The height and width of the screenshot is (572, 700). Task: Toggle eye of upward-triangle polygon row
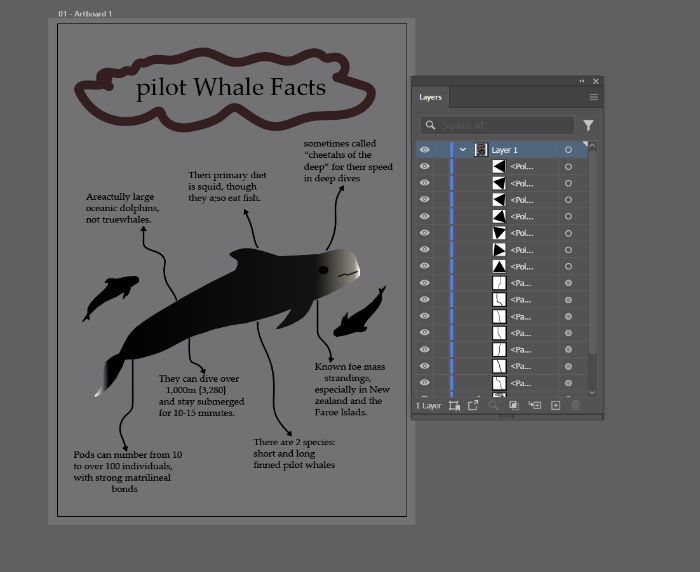(425, 266)
